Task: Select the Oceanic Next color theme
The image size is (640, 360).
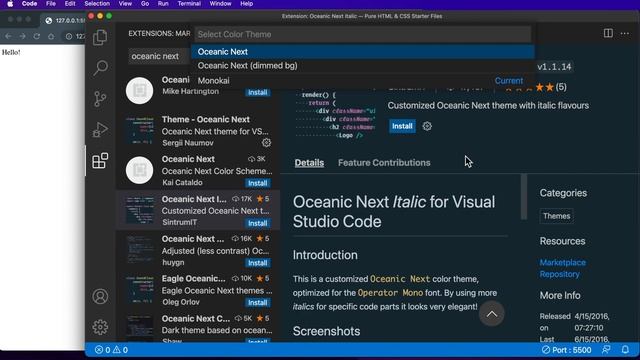Action: point(362,52)
